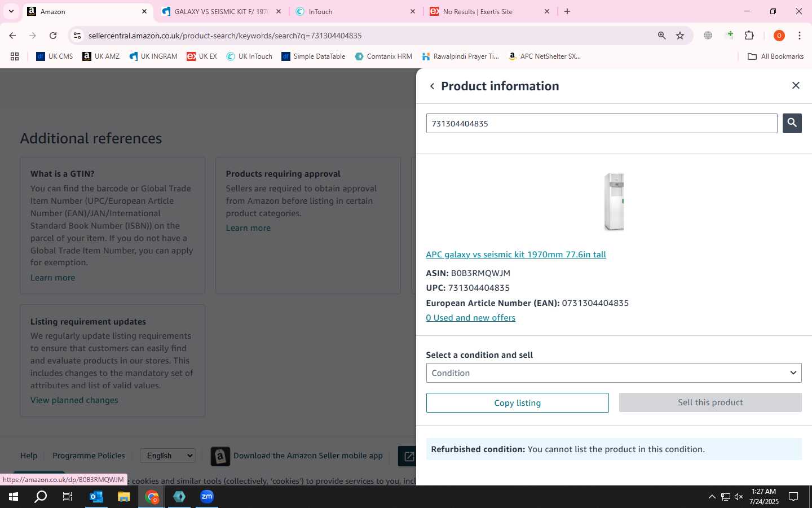The image size is (812, 508).
Task: Click the external link icon beside app download
Action: pyautogui.click(x=408, y=456)
